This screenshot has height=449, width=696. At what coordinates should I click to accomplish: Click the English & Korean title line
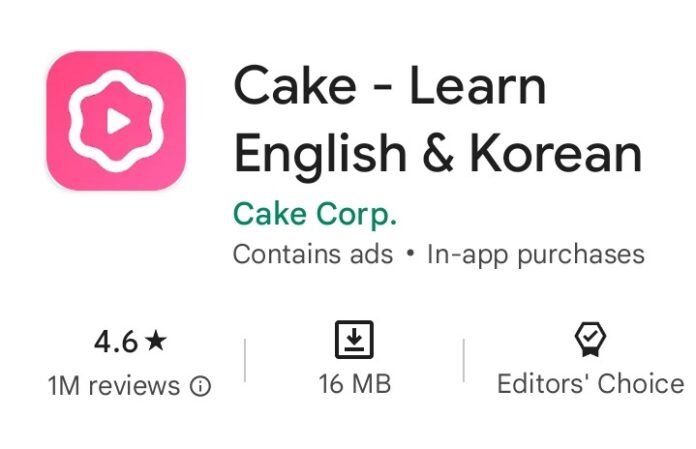(x=438, y=154)
